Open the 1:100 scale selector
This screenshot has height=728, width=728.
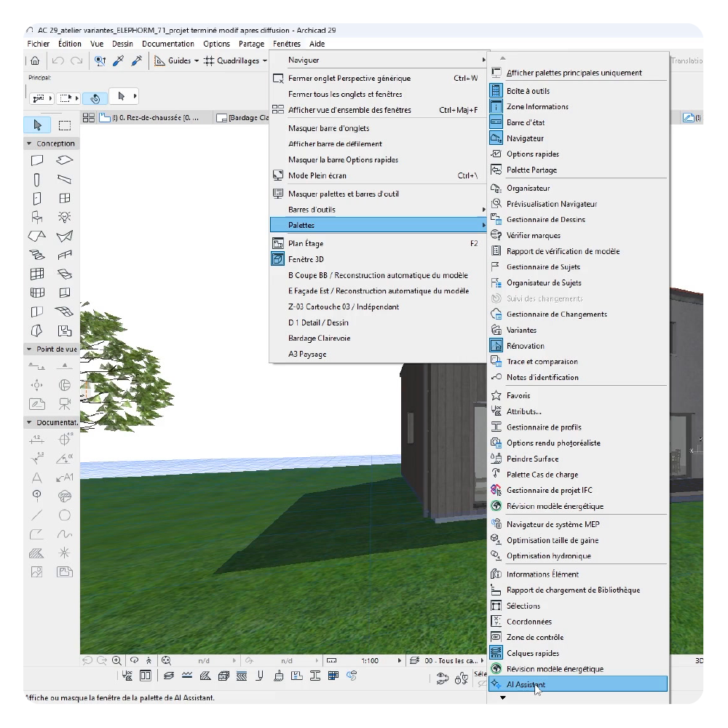click(x=381, y=661)
